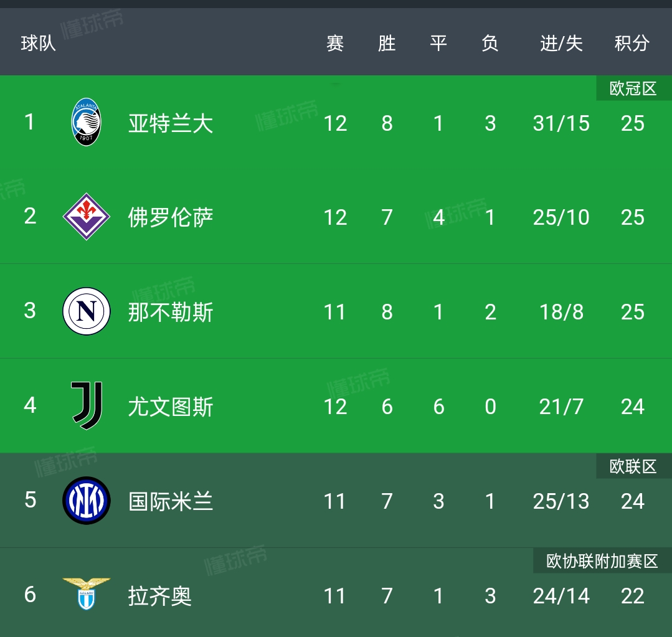Click rank number 5 for Inter Milan

(29, 501)
